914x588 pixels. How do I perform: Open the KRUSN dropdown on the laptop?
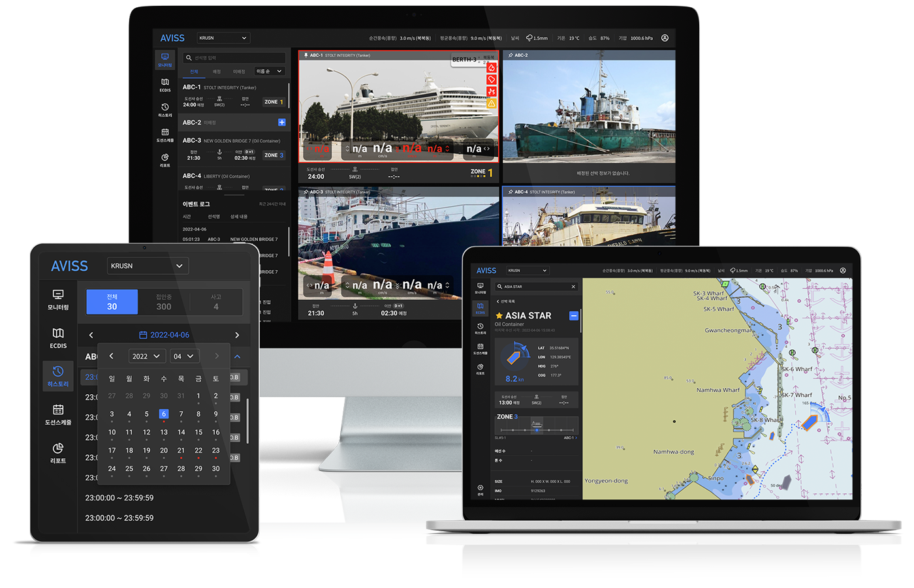click(x=528, y=270)
